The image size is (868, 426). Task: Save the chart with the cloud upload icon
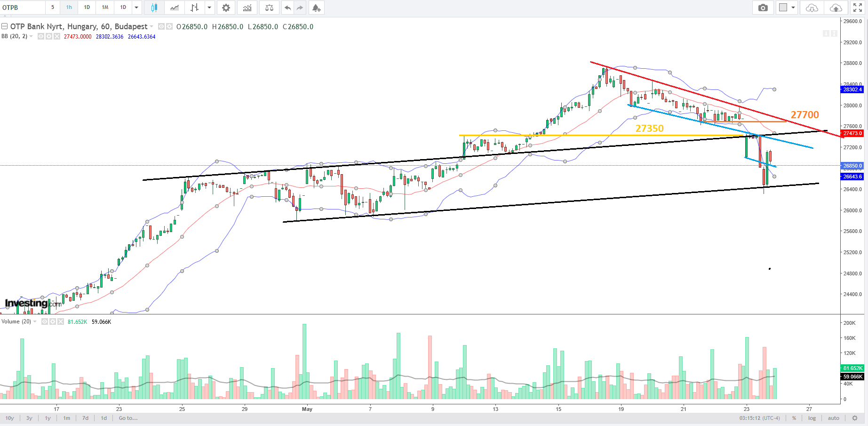pos(836,8)
